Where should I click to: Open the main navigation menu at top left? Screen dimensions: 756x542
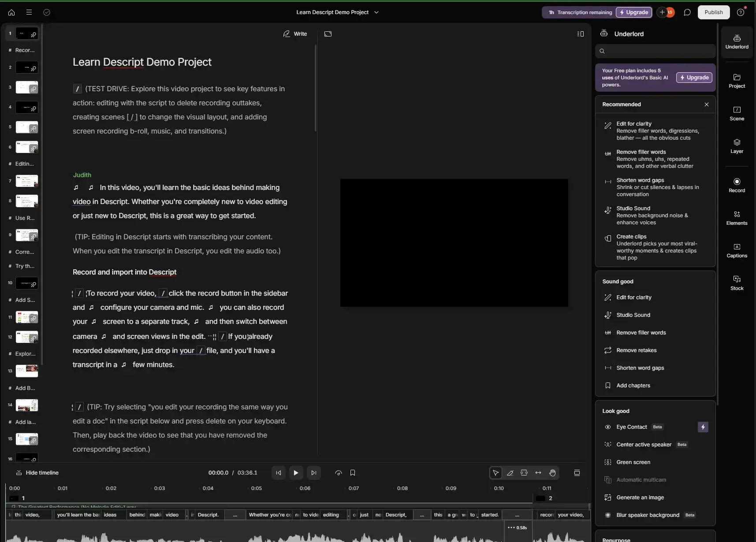coord(29,12)
